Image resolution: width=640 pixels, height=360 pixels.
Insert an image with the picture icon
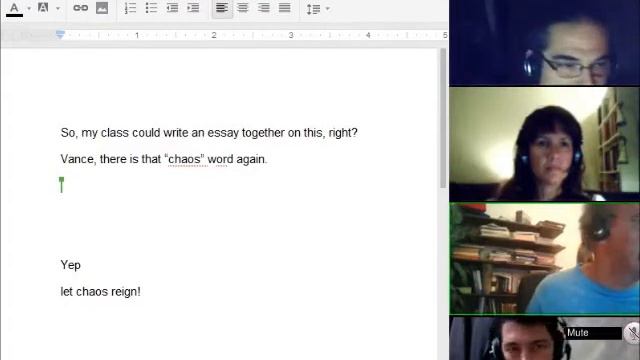[x=102, y=8]
